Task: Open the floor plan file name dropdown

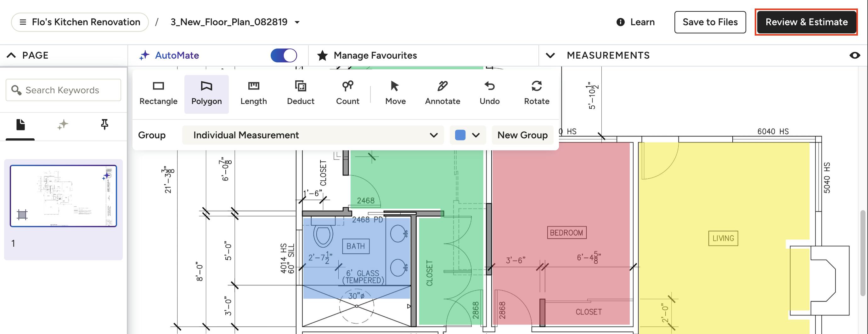Action: pos(297,22)
